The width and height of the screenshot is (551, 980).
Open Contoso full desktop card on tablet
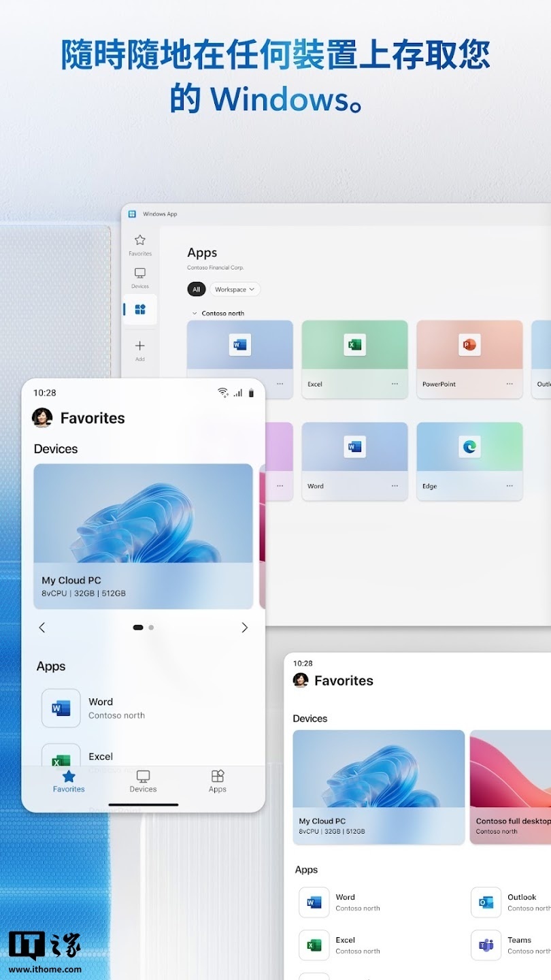pos(510,787)
